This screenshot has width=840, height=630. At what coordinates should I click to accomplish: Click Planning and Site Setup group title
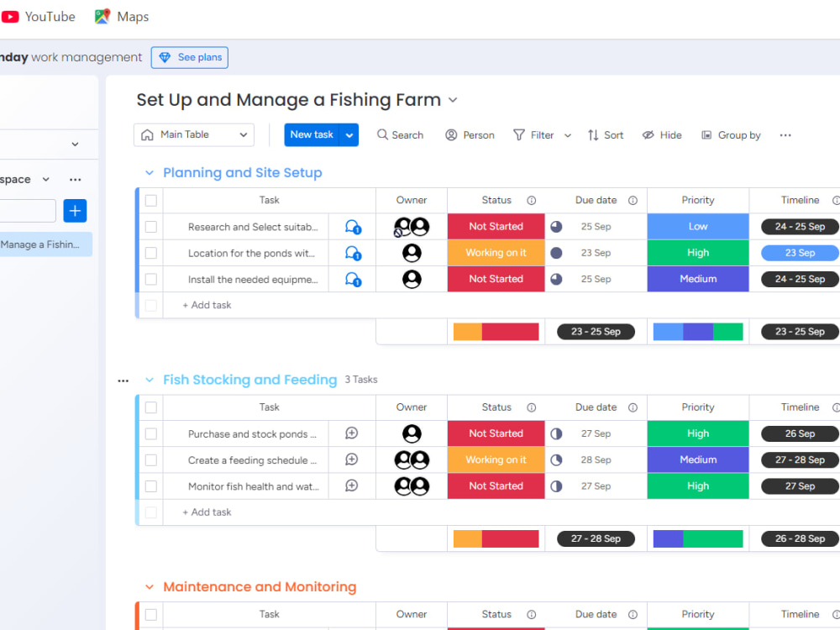point(243,173)
